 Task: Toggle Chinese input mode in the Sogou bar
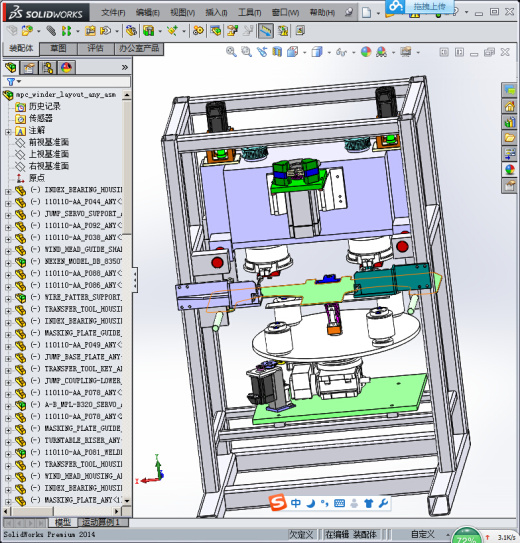point(296,503)
